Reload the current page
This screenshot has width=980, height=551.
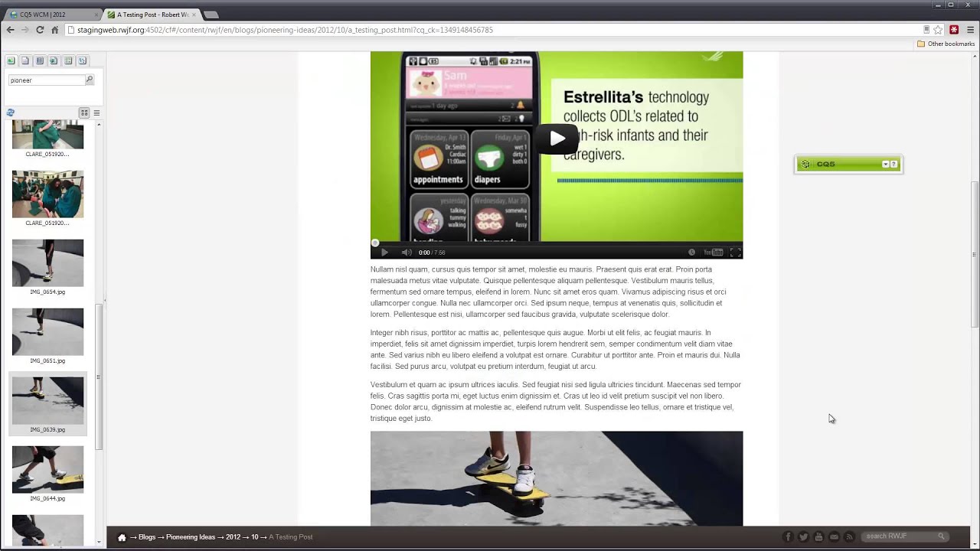[40, 30]
